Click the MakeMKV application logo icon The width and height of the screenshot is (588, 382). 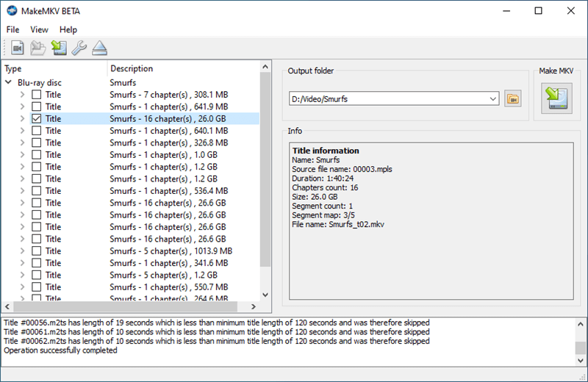(x=12, y=10)
